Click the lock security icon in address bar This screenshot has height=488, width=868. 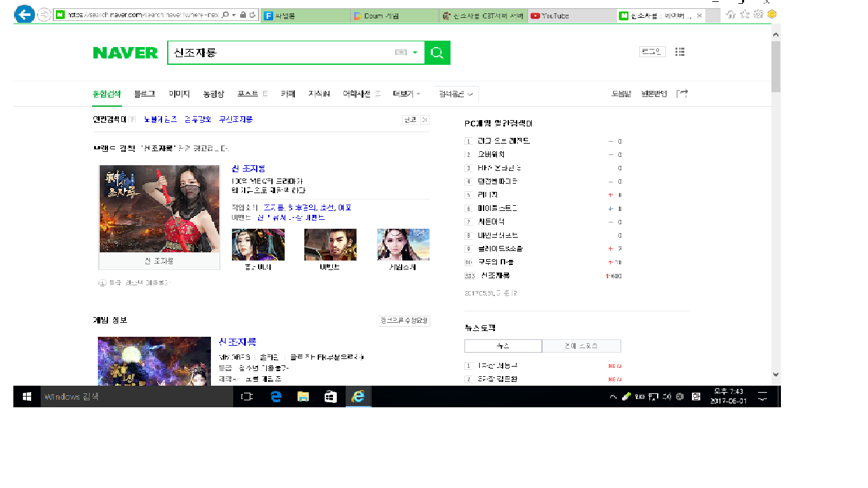pos(243,15)
